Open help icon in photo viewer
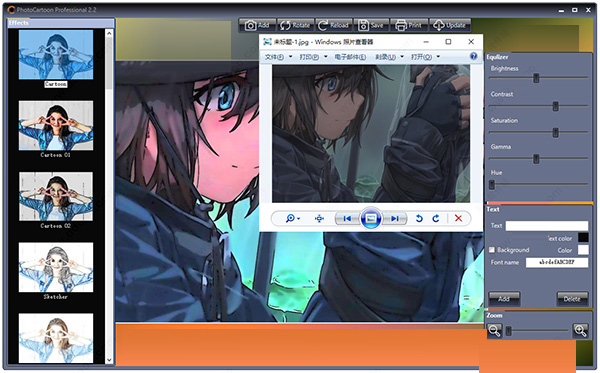Image resolution: width=600 pixels, height=373 pixels. point(474,56)
